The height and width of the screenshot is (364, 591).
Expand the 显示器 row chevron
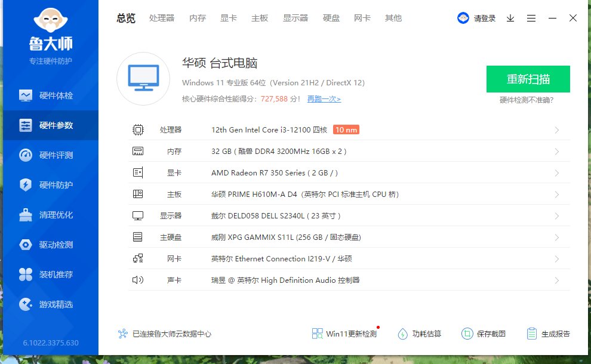(x=557, y=216)
